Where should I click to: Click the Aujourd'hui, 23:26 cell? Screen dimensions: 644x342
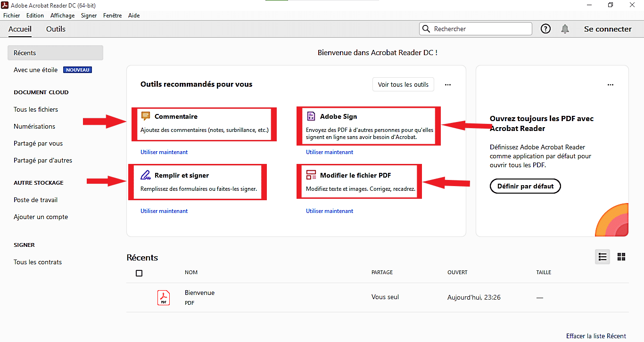click(474, 297)
